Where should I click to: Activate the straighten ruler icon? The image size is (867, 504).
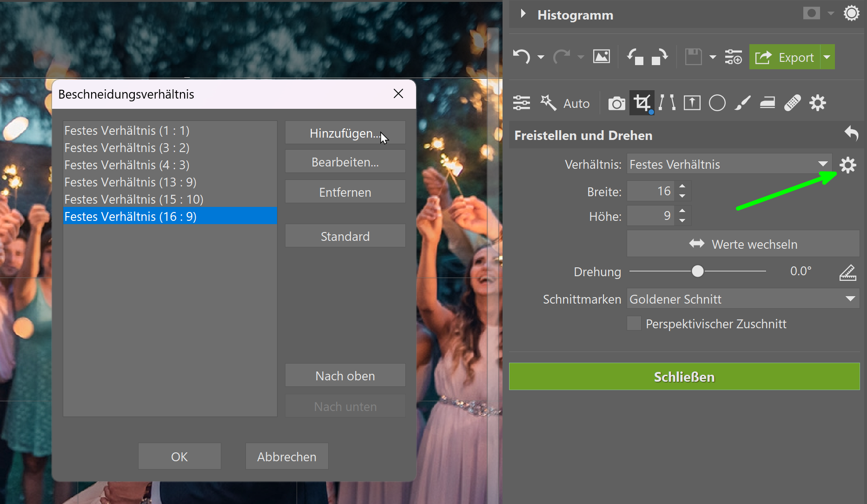(847, 272)
